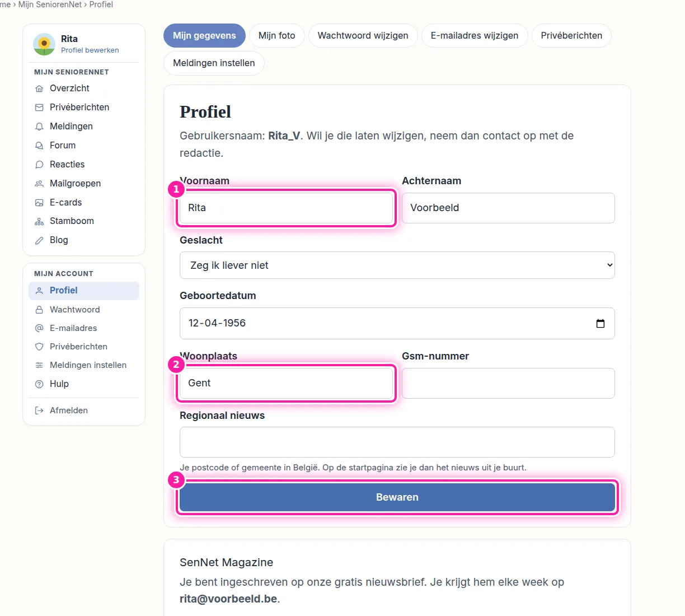The height and width of the screenshot is (616, 685).
Task: Open the calendar picker in Geboortedatum field
Action: tap(600, 324)
